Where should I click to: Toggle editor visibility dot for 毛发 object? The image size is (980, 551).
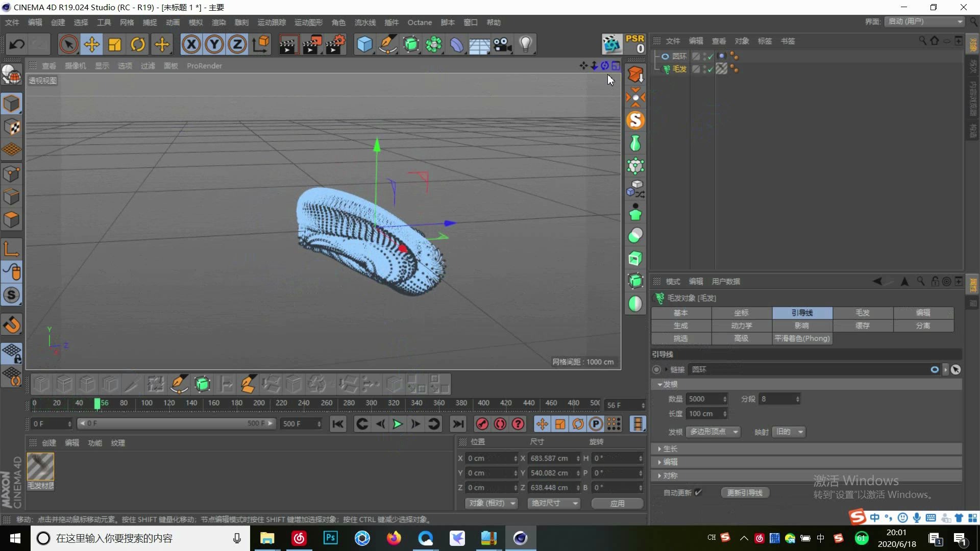click(x=704, y=67)
